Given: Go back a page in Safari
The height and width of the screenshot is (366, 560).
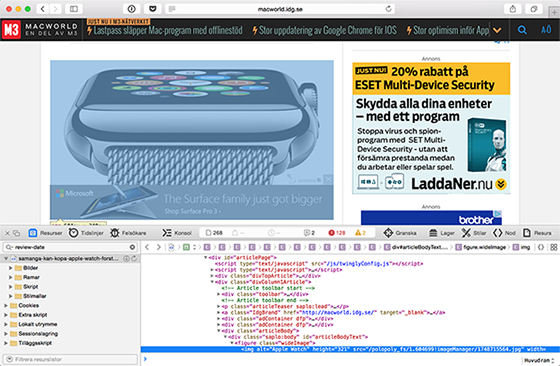Looking at the screenshot, I should coord(42,9).
